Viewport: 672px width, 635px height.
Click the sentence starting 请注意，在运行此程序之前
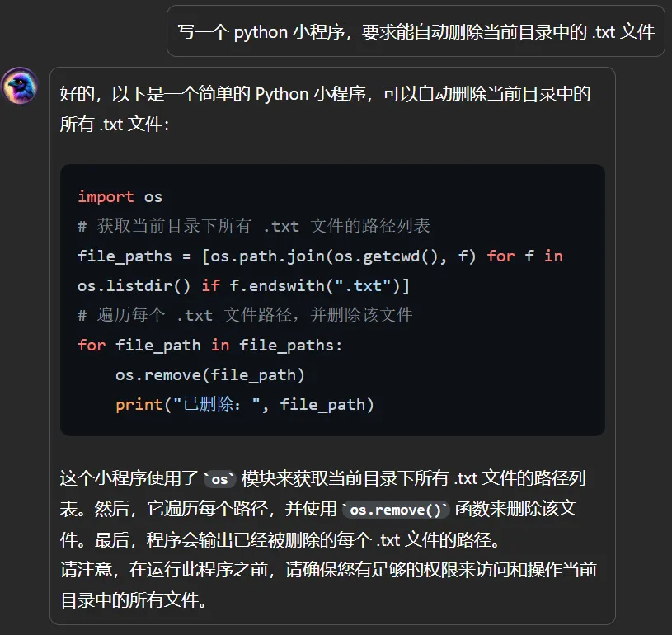pos(328,570)
